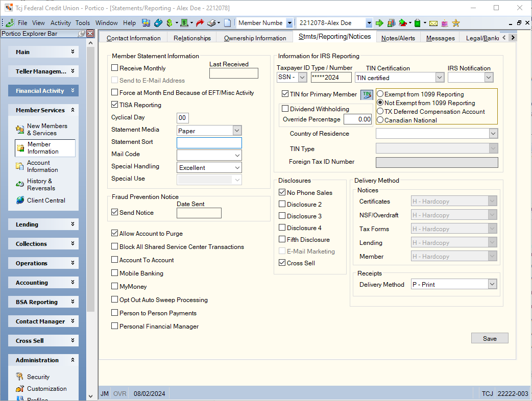Open the Special Handling dropdown

[237, 167]
